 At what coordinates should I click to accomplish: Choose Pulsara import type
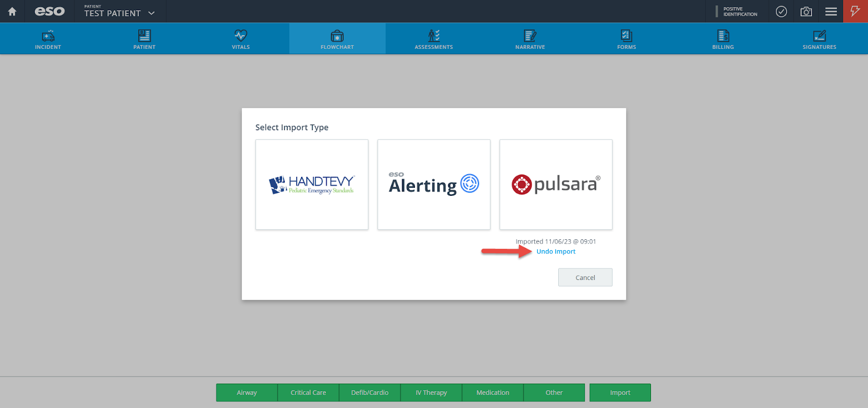pyautogui.click(x=556, y=184)
